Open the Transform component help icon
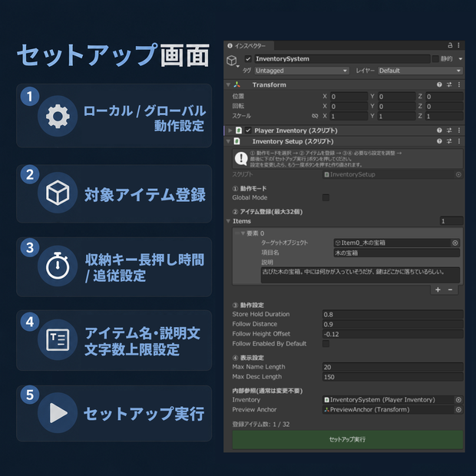476x476 pixels. (x=439, y=84)
